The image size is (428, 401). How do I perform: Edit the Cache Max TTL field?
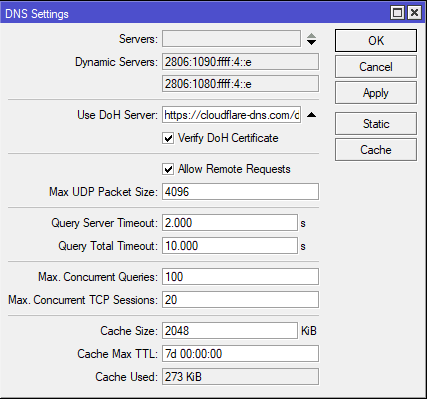coord(240,354)
